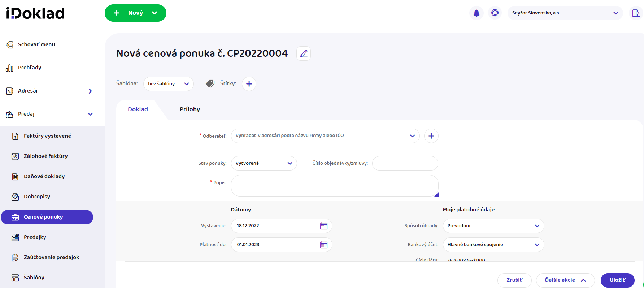Switch to the Prílohy tab
Screen dimensions: 644x288
point(190,109)
